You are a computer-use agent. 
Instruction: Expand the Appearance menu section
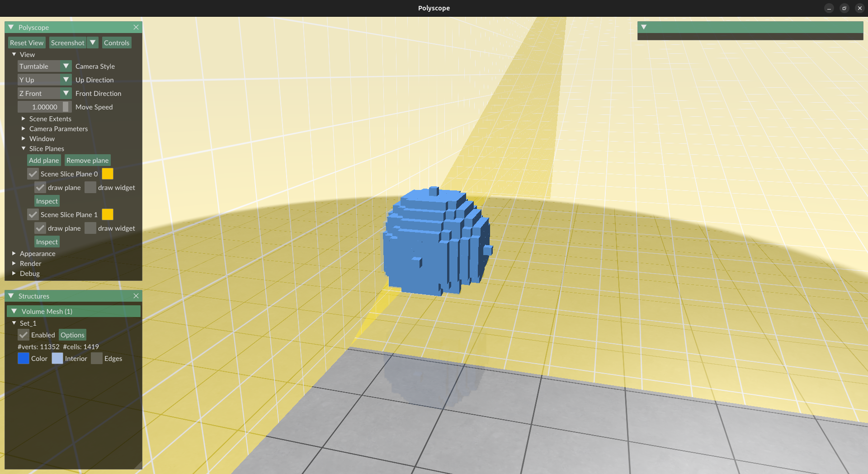14,254
